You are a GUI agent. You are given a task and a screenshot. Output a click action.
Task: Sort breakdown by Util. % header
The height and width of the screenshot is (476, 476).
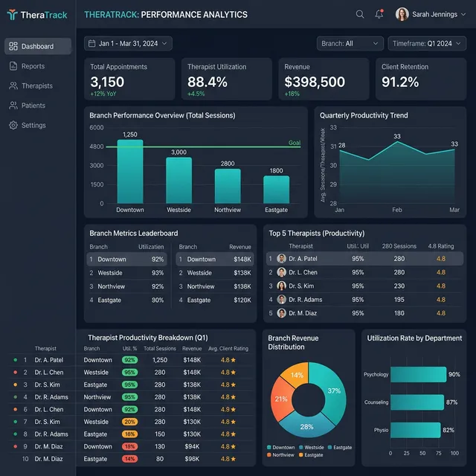click(129, 349)
